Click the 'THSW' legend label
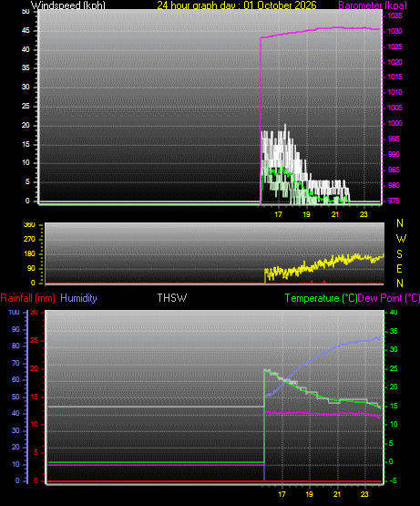The height and width of the screenshot is (506, 420). [172, 298]
